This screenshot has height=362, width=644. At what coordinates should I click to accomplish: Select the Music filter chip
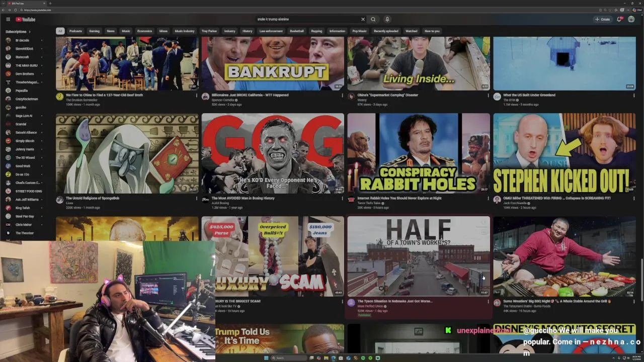[x=126, y=31]
